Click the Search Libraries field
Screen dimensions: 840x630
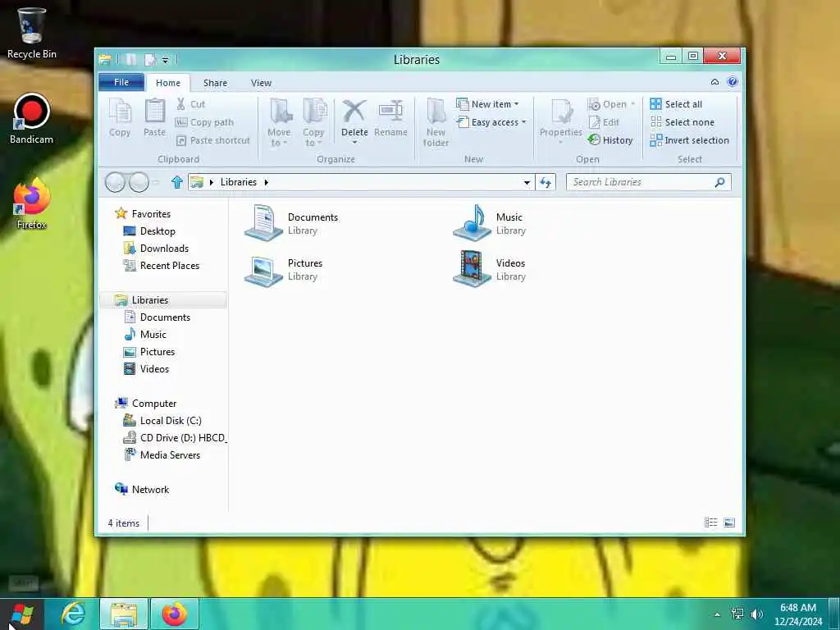pos(648,182)
